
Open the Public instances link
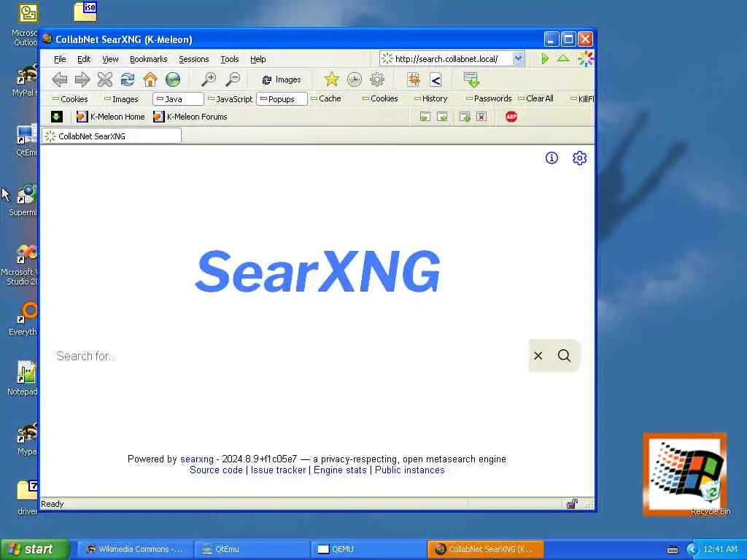tap(410, 470)
